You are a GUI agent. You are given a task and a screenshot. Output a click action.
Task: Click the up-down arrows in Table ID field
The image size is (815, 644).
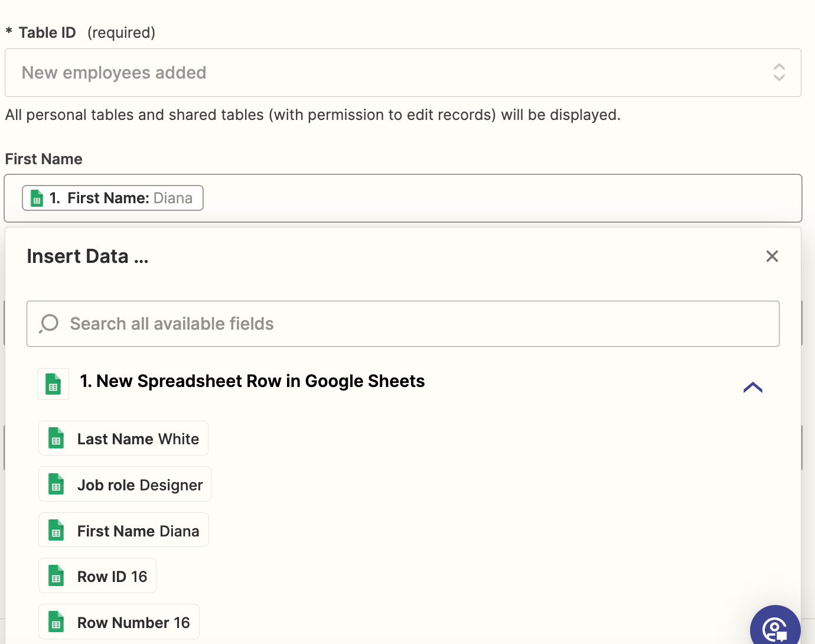(x=779, y=73)
